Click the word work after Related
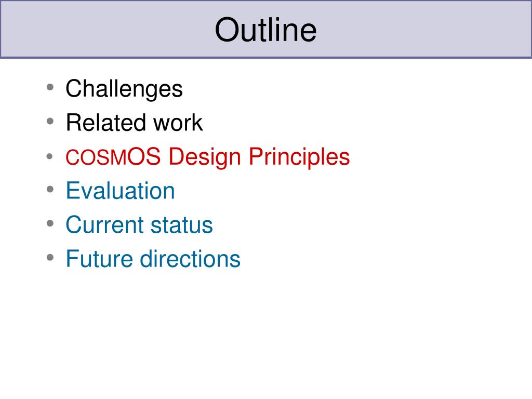Viewport: 532px width, 399px height. [178, 123]
